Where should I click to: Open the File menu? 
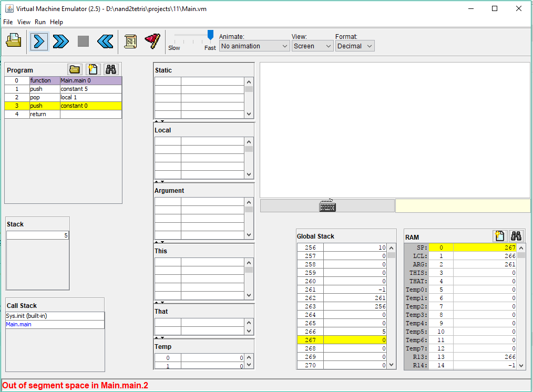8,22
